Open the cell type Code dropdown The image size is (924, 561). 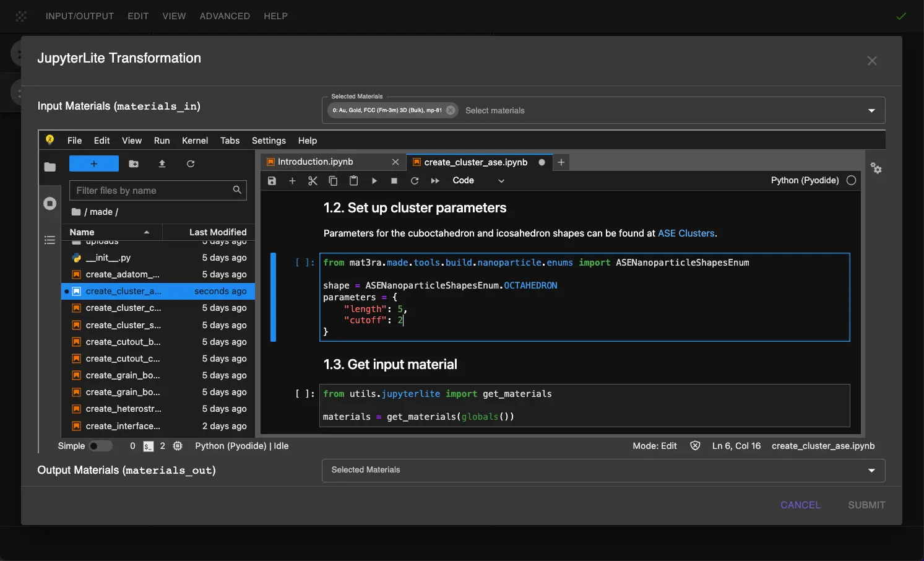click(478, 181)
